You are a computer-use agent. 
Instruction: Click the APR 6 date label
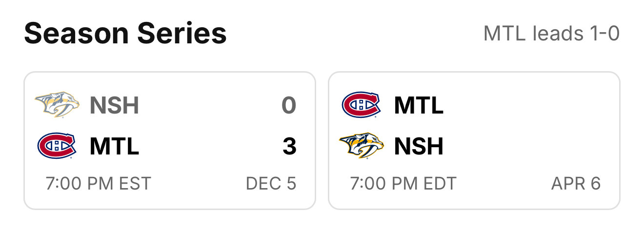pos(576,184)
